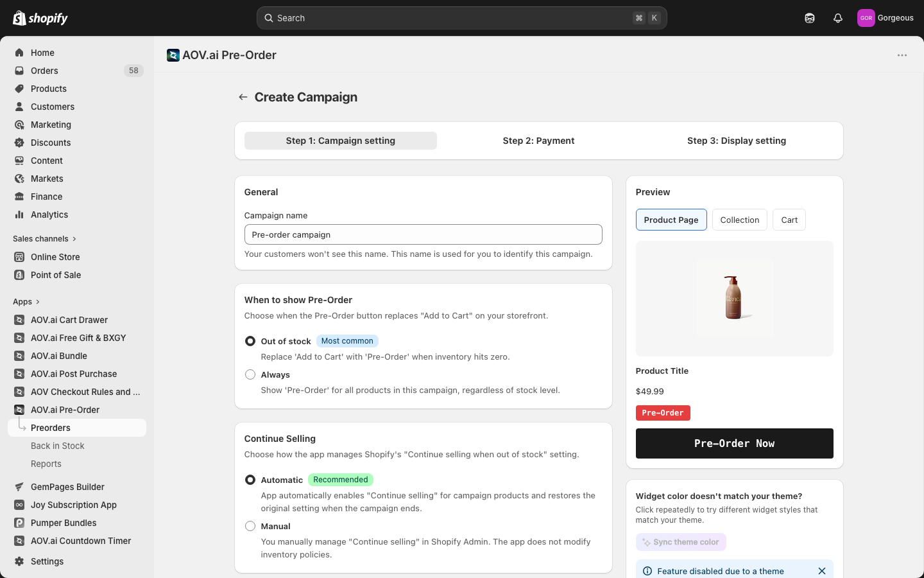This screenshot has width=924, height=578.
Task: Click the Online Store icon
Action: [x=19, y=257]
